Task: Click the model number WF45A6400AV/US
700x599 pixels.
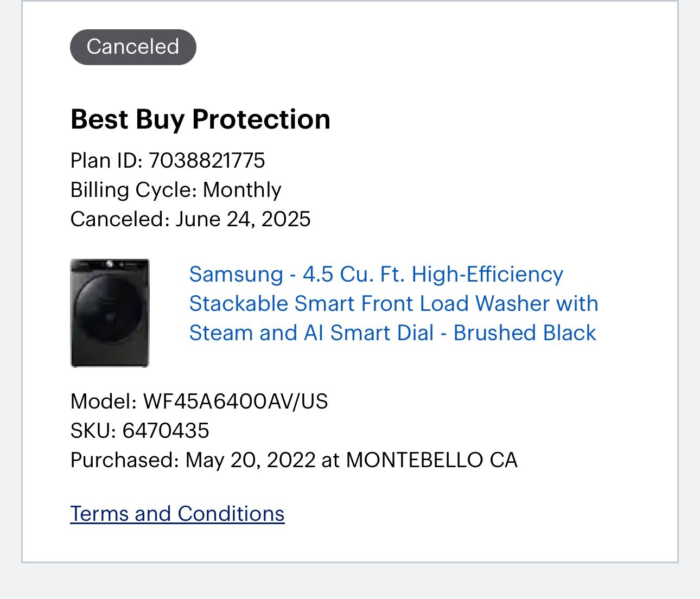Action: [236, 402]
